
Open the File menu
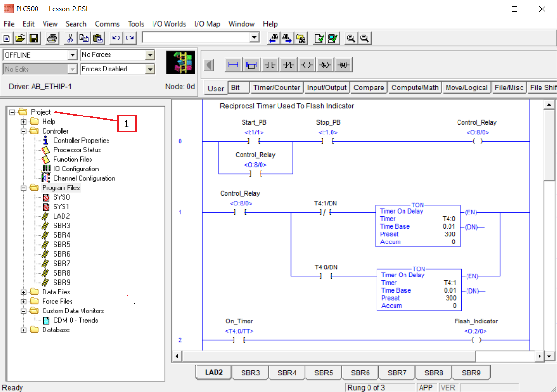point(9,24)
